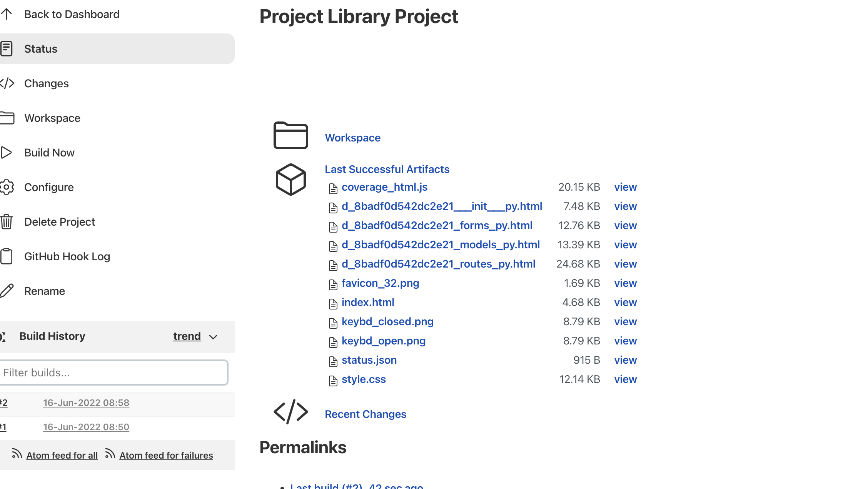Open Recent Changes link
Image resolution: width=868 pixels, height=489 pixels.
point(366,414)
